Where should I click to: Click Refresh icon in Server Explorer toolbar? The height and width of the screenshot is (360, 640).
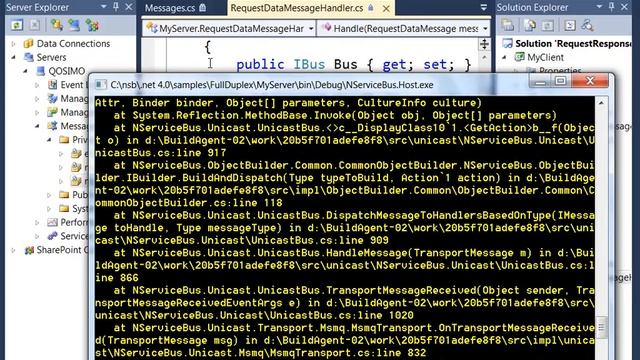tap(17, 26)
